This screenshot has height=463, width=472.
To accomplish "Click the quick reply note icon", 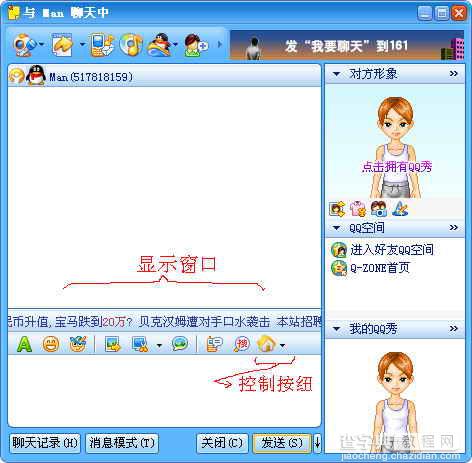I will [x=214, y=344].
